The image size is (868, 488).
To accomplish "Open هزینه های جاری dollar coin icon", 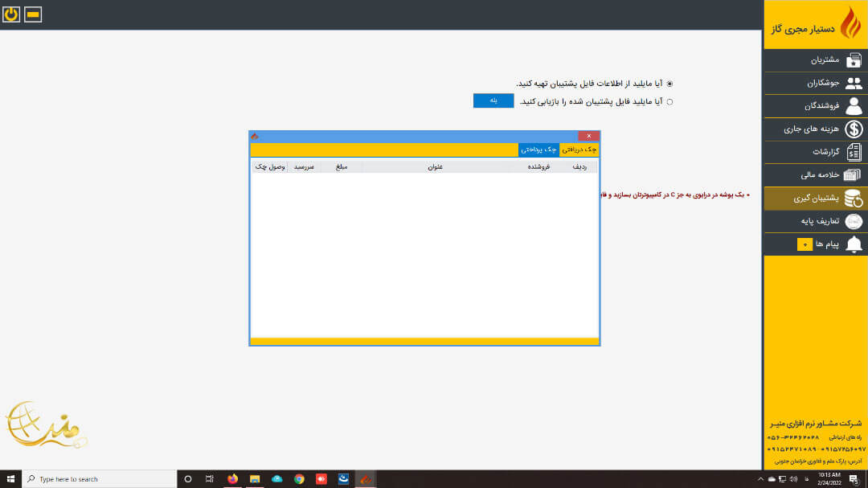I will tap(854, 129).
